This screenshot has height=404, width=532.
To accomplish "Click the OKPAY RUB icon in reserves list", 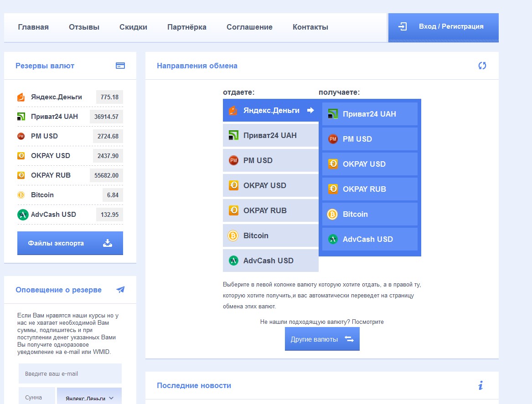I will coord(21,175).
